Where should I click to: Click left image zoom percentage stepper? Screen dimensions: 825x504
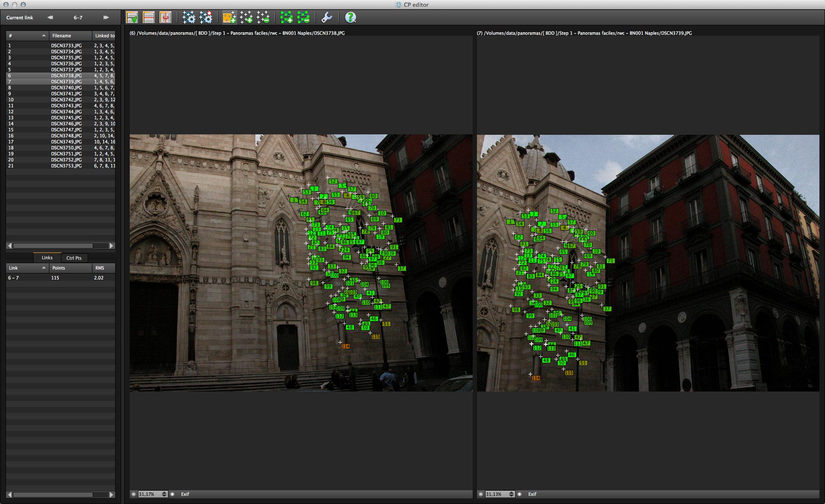pos(164,494)
